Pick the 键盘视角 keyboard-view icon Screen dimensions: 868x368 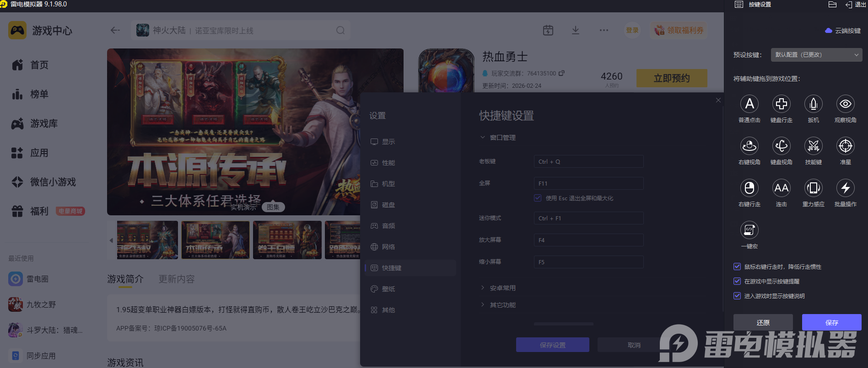[x=782, y=146]
